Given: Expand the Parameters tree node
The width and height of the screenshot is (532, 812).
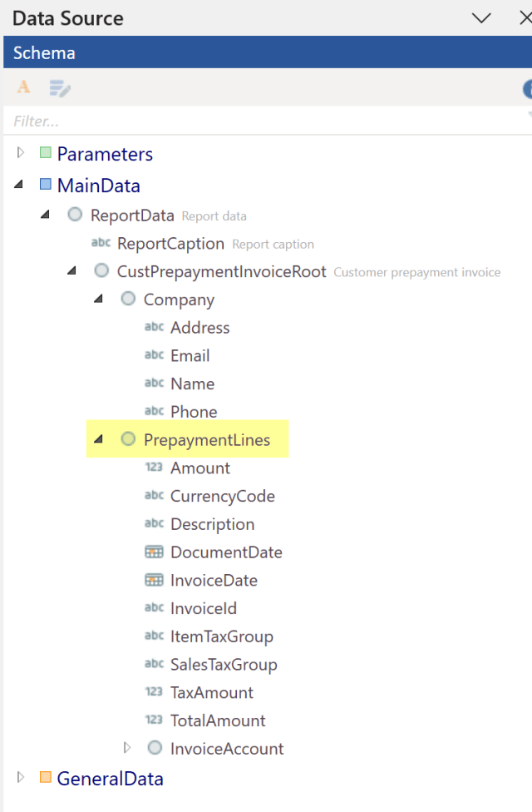Looking at the screenshot, I should pos(20,153).
